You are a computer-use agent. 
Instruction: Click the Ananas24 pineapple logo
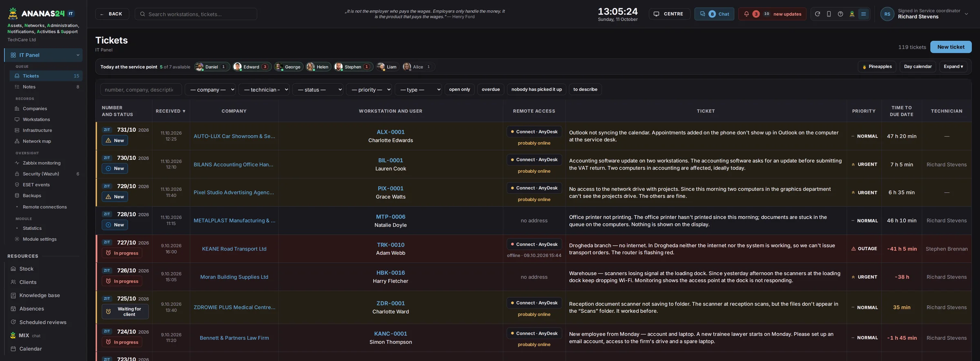pyautogui.click(x=13, y=13)
